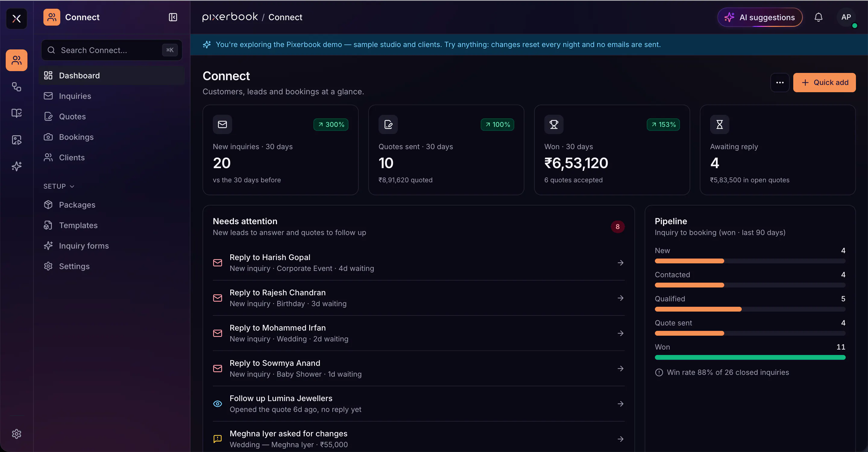
Task: Open the three-dots more options menu
Action: (x=780, y=83)
